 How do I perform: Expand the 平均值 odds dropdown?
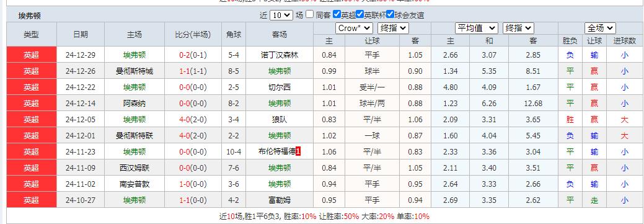[x=477, y=28]
